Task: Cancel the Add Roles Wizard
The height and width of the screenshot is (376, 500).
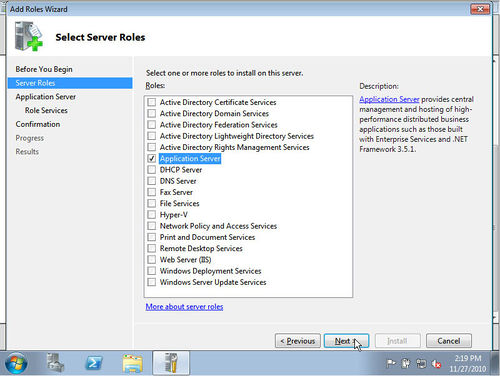Action: pyautogui.click(x=449, y=341)
